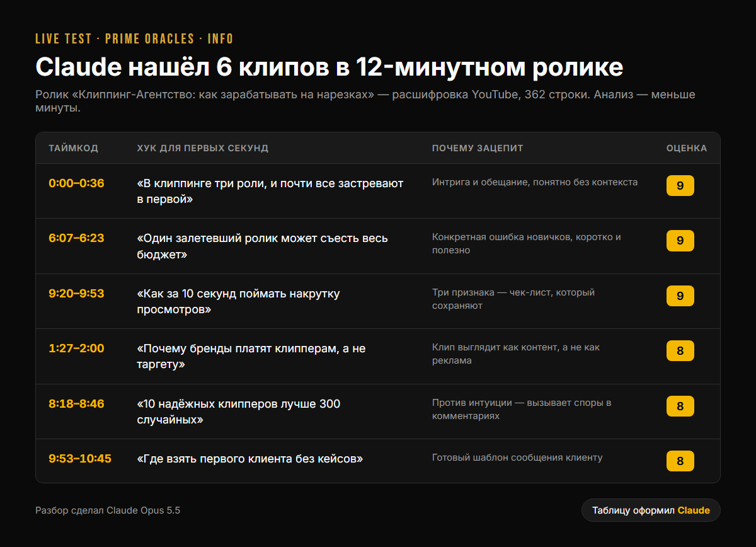Click reason 'Интрига и обещание, понятно без контекста'
Viewport: 756px width, 547px height.
535,182
